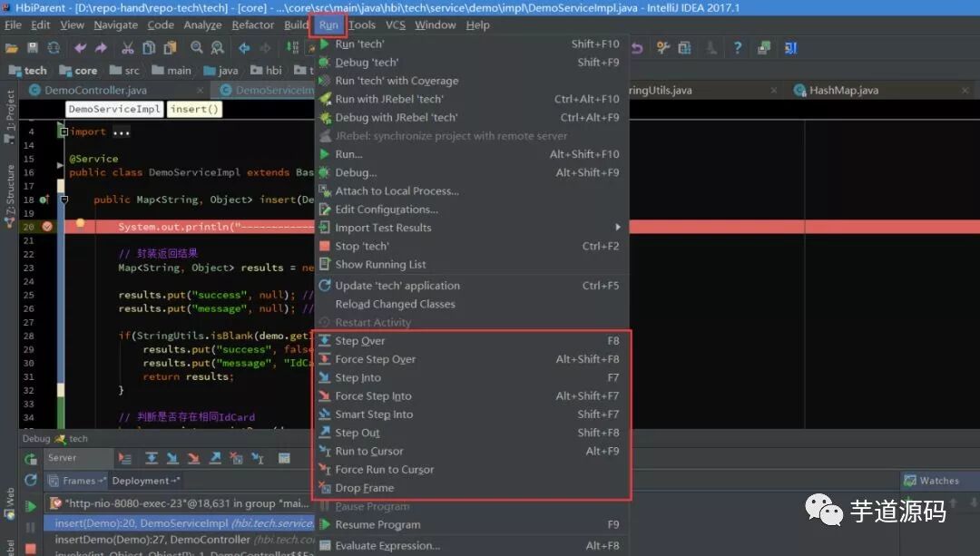This screenshot has height=556, width=980.
Task: Click Update application icon below Rerun
Action: point(30,480)
